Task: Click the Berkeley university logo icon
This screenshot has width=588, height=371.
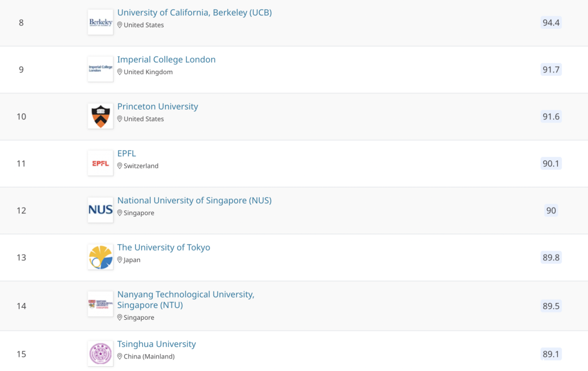Action: 100,22
